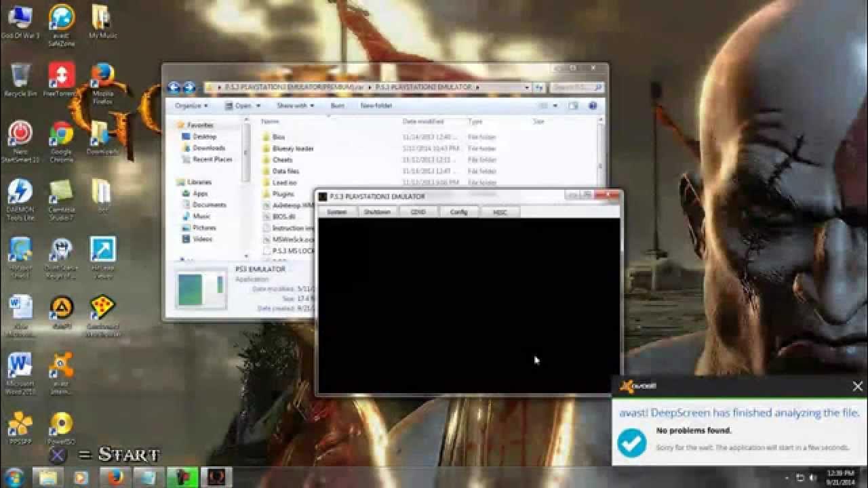Image resolution: width=868 pixels, height=488 pixels.
Task: Click the Open button in the Explorer toolbar
Action: [x=242, y=106]
